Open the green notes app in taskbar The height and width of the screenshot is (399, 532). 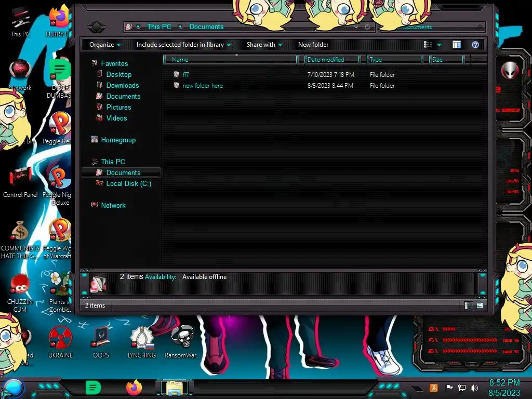(94, 388)
